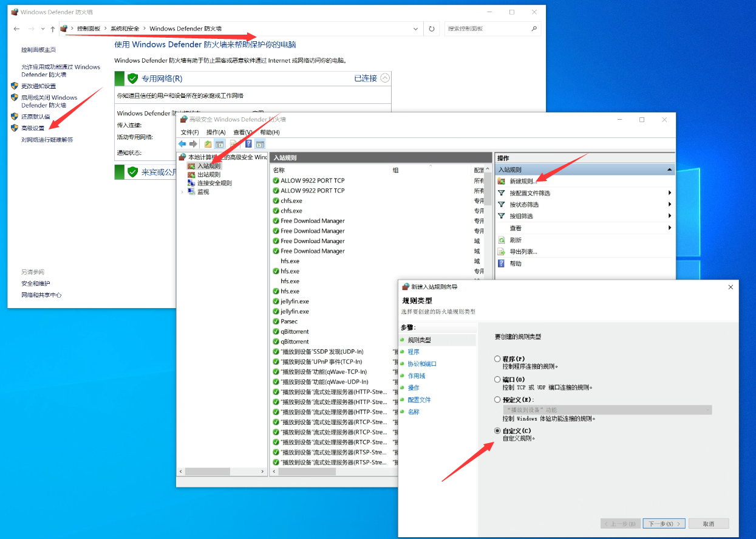This screenshot has width=756, height=539.
Task: Open 对网络进行疑难解答 link
Action: pyautogui.click(x=47, y=140)
